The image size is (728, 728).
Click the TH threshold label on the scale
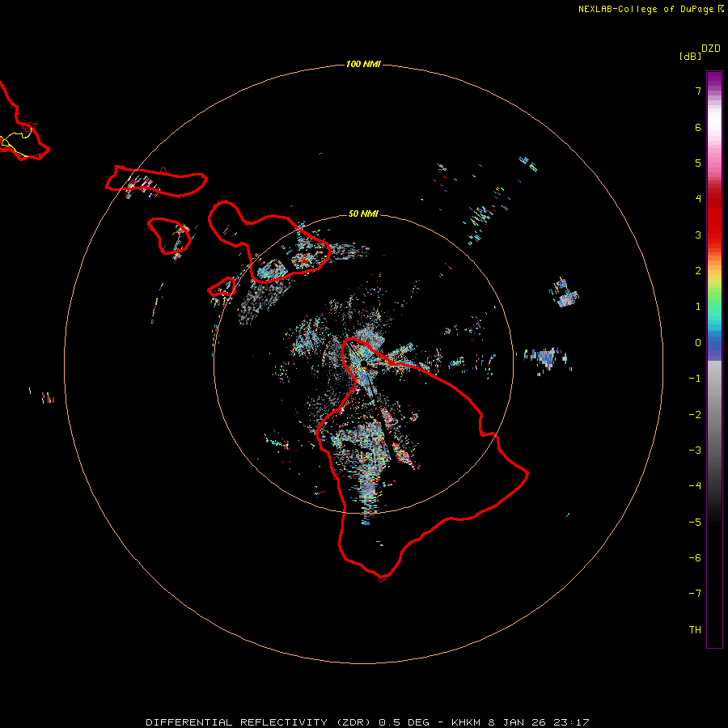coord(695,630)
